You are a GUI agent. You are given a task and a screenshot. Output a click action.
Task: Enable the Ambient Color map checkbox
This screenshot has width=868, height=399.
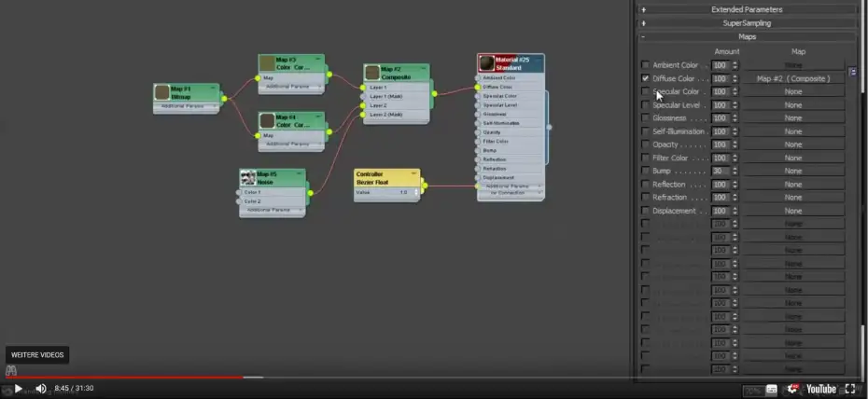tap(645, 65)
